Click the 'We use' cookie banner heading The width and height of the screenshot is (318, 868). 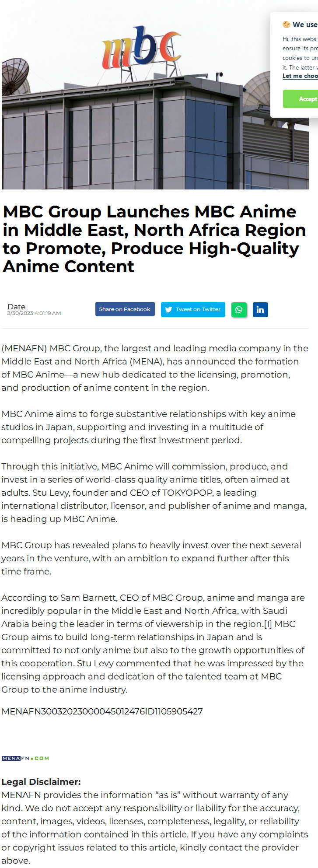click(x=305, y=24)
